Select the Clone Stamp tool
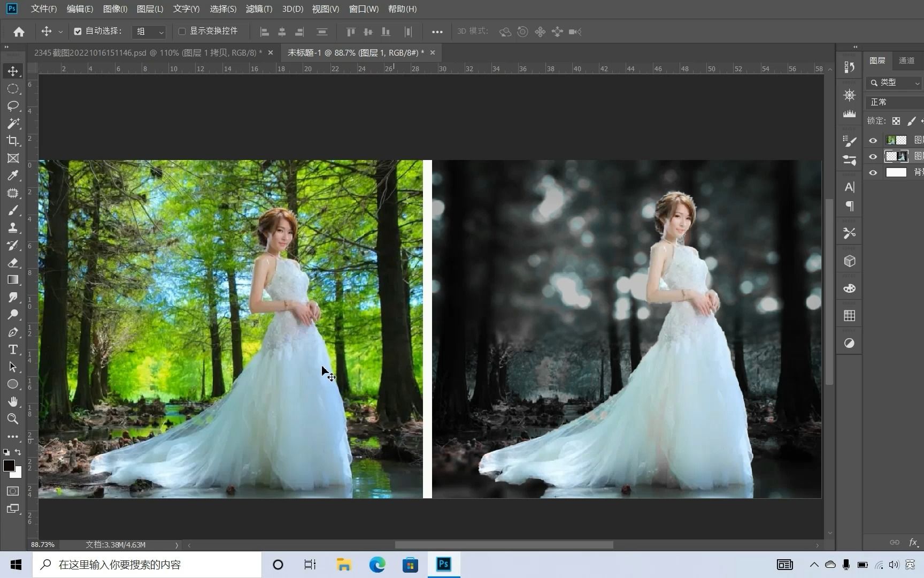This screenshot has height=578, width=924. (x=13, y=228)
